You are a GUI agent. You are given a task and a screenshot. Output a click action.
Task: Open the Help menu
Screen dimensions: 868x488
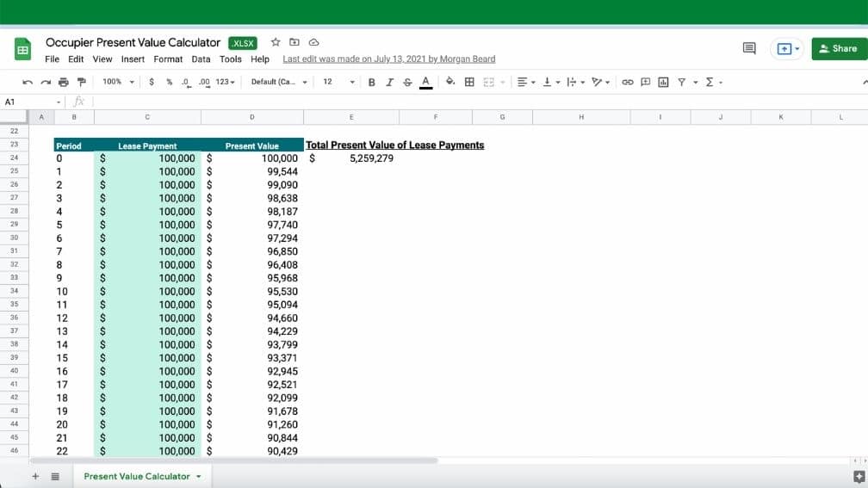[260, 59]
